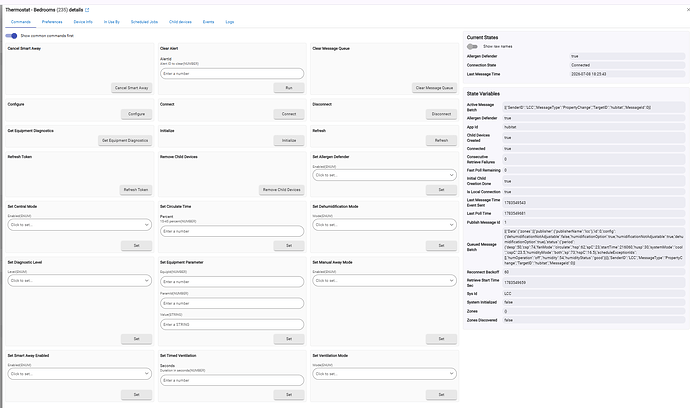This screenshot has height=408, width=690.
Task: Click Run under Clear Alert
Action: click(289, 88)
